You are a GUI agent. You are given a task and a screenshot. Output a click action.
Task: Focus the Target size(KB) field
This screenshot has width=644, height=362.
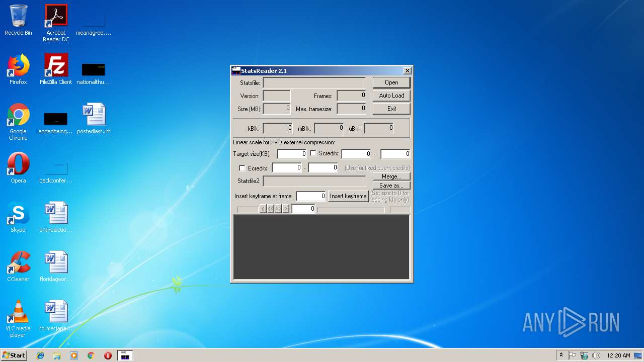click(292, 154)
